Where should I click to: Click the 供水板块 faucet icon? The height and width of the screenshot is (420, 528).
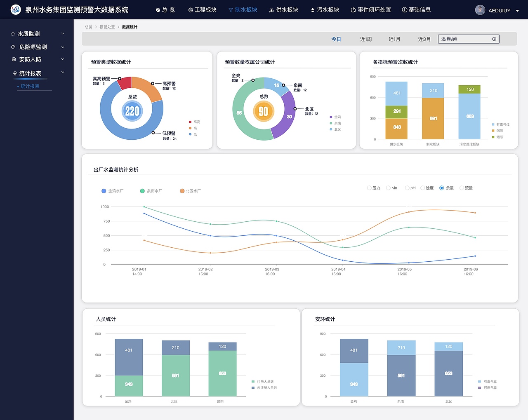point(271,10)
